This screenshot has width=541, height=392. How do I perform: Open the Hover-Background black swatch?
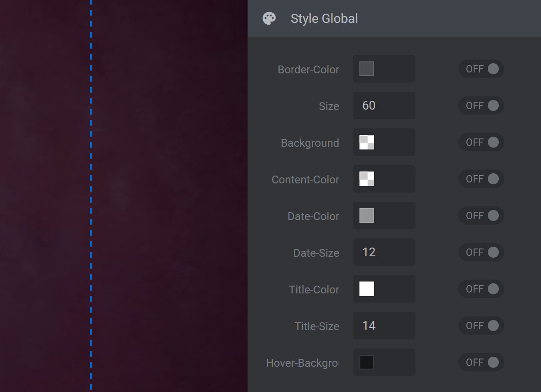367,362
